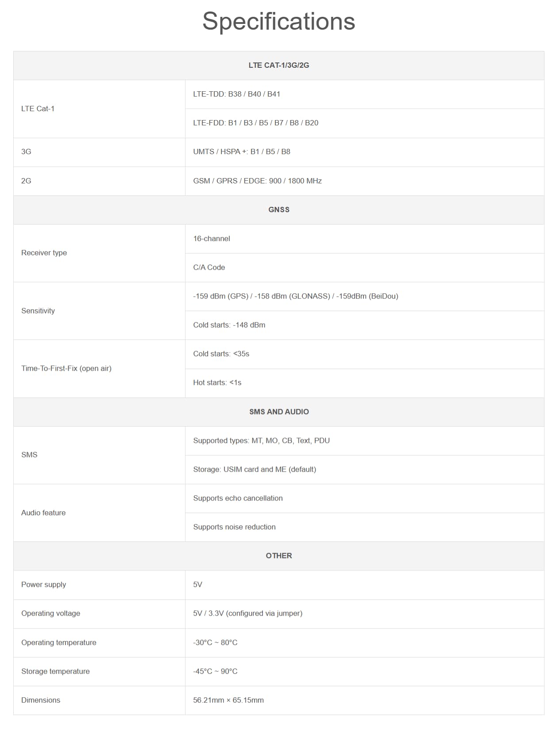The image size is (560, 730).
Task: Click the SMS AND AUDIO section header
Action: click(279, 412)
